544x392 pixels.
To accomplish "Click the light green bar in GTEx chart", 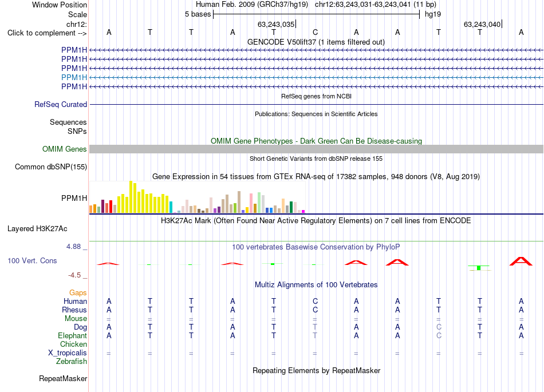I will click(x=259, y=203).
